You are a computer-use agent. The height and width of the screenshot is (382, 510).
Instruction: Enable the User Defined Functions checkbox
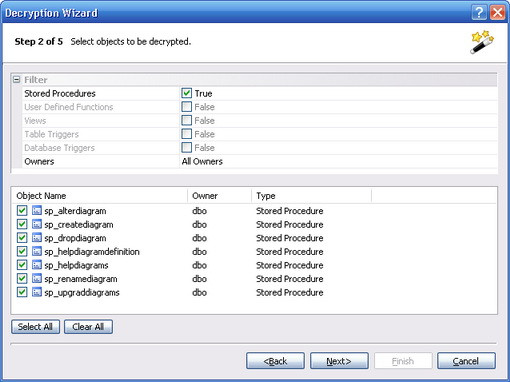tap(187, 107)
